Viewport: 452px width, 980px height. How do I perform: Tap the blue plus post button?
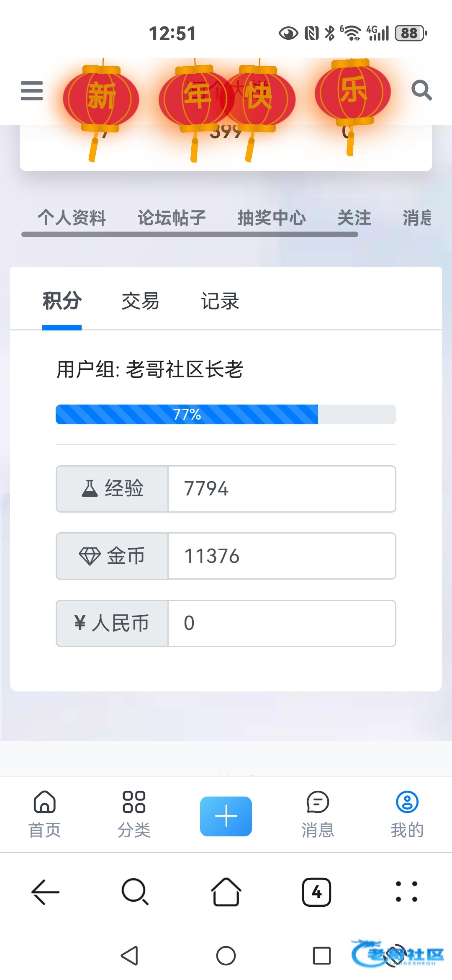(226, 816)
